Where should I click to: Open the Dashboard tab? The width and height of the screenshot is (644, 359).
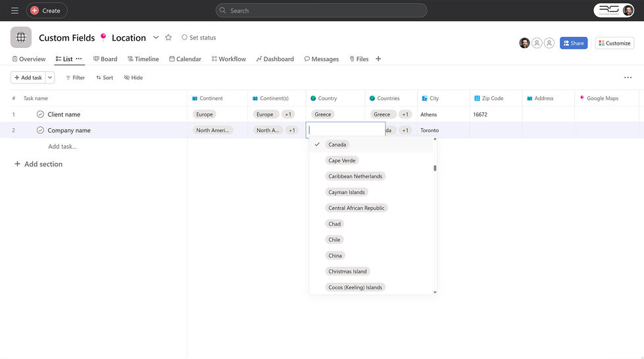[x=275, y=59]
